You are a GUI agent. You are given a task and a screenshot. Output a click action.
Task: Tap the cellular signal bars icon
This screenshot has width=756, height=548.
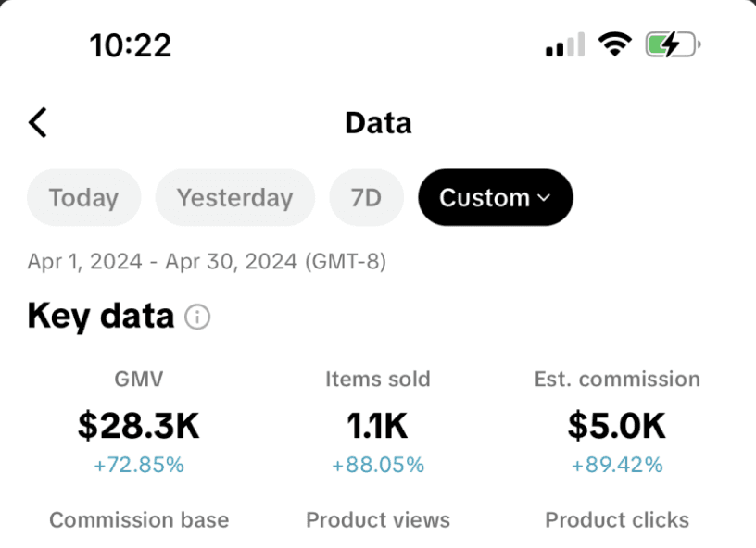coord(565,44)
